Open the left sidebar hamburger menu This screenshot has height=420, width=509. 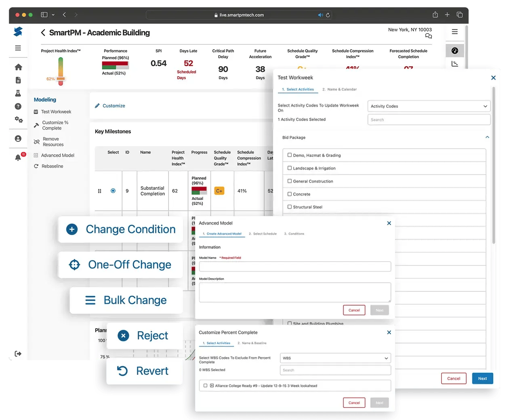18,48
